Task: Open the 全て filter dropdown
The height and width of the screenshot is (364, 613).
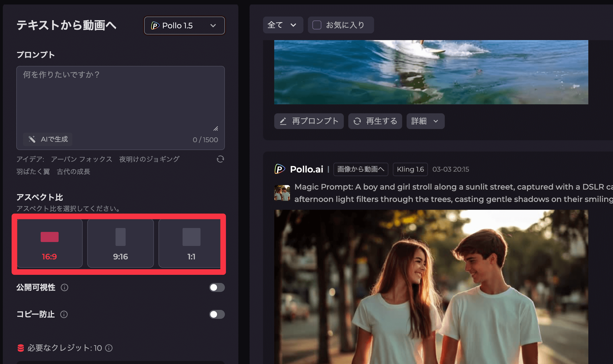Action: point(283,25)
